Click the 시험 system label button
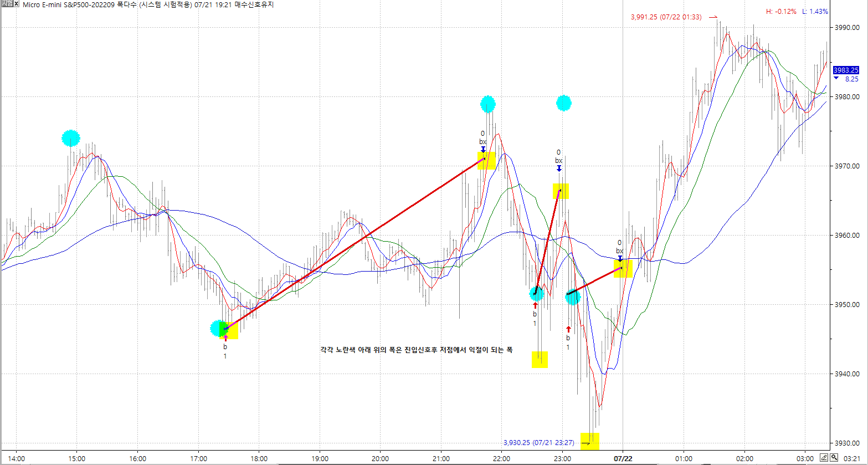The width and height of the screenshot is (868, 465). [7, 4]
